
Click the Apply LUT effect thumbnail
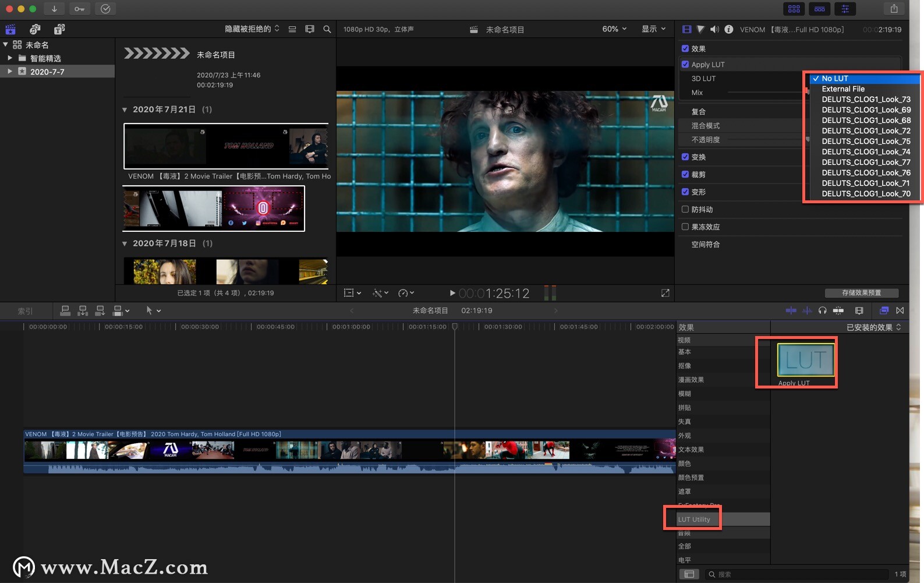(806, 360)
